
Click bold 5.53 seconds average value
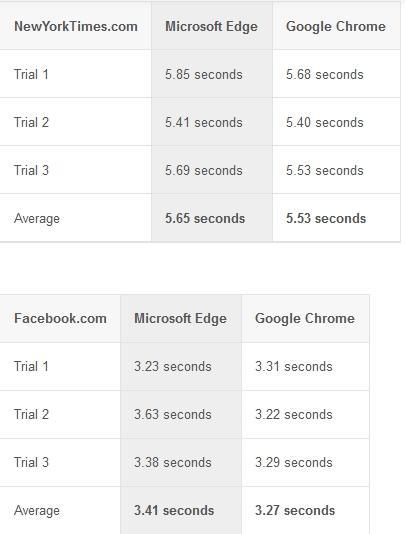point(326,218)
